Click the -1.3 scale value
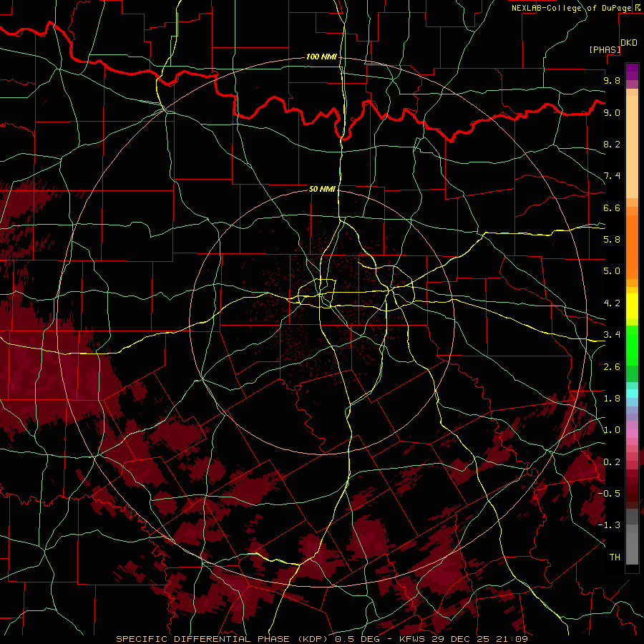The image size is (644, 644). pyautogui.click(x=609, y=525)
